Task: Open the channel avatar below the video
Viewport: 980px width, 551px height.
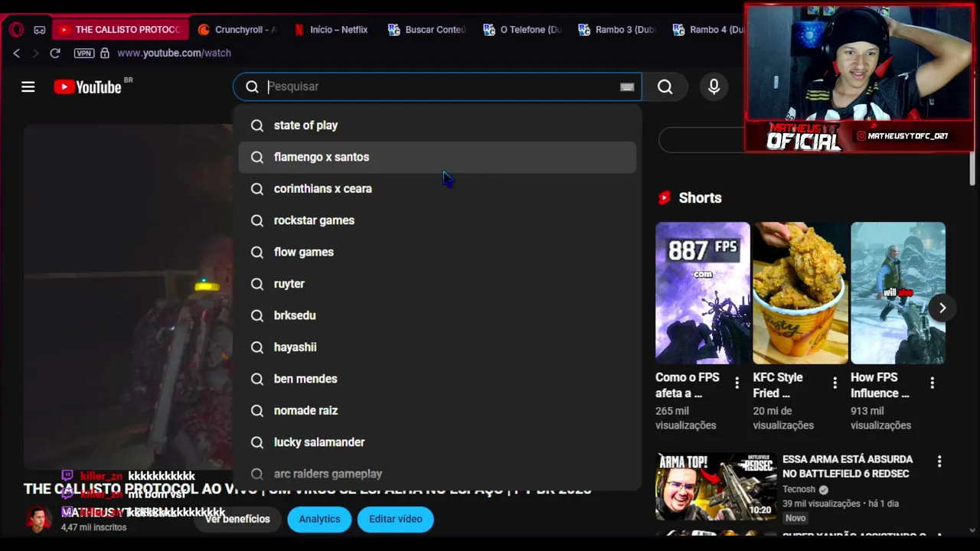Action: pyautogui.click(x=37, y=519)
